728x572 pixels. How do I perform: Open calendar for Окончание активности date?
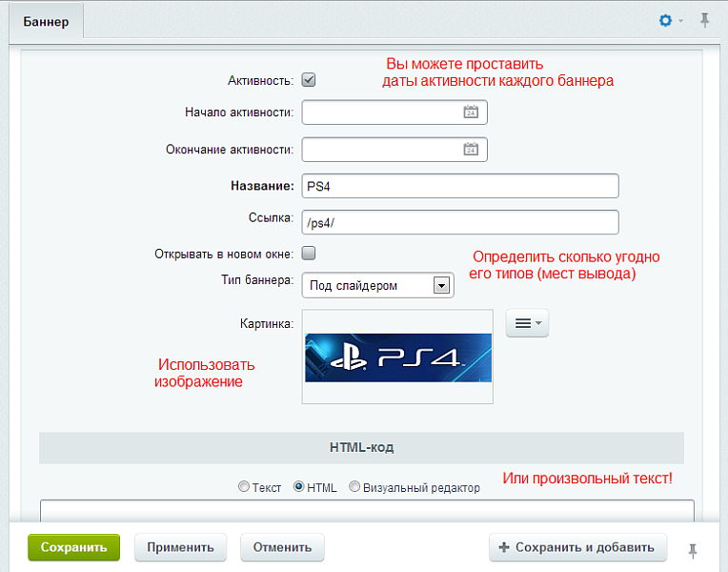470,150
